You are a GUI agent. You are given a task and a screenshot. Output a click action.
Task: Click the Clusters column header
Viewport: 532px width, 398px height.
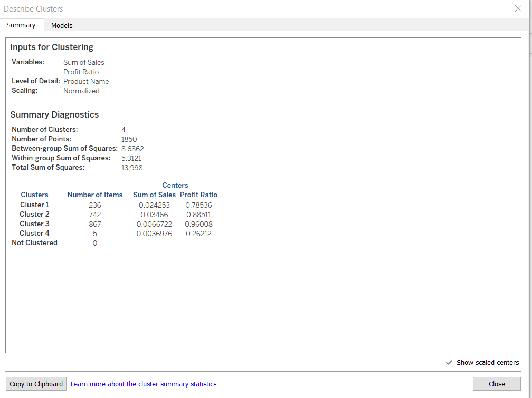(x=34, y=195)
